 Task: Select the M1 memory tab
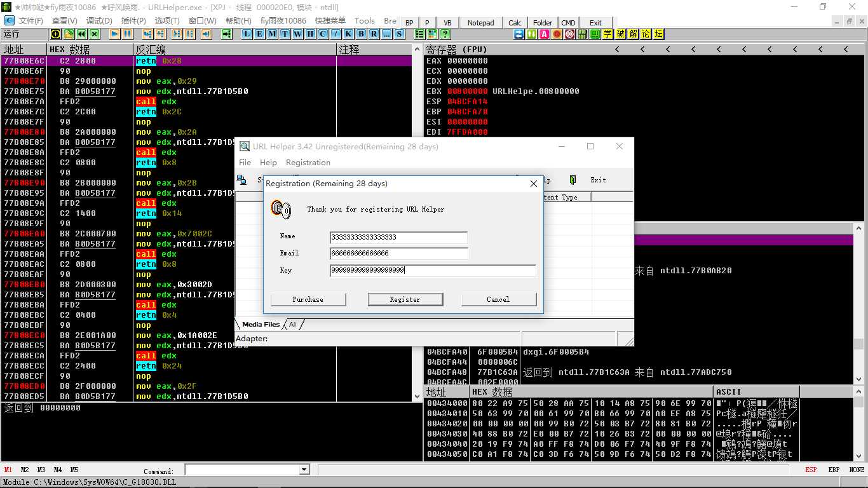[8, 470]
